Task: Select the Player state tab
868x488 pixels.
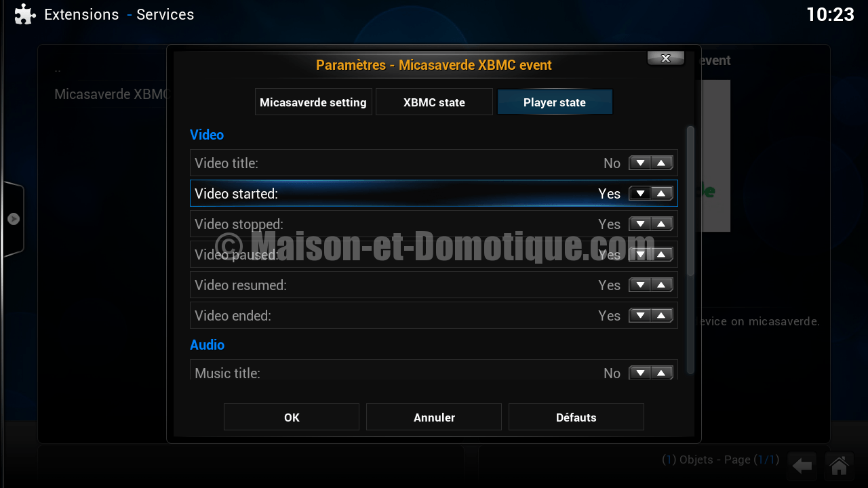Action: 555,102
